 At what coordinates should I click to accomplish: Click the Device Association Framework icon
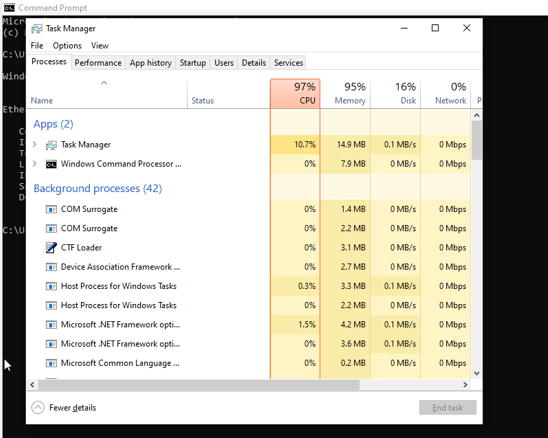click(51, 267)
